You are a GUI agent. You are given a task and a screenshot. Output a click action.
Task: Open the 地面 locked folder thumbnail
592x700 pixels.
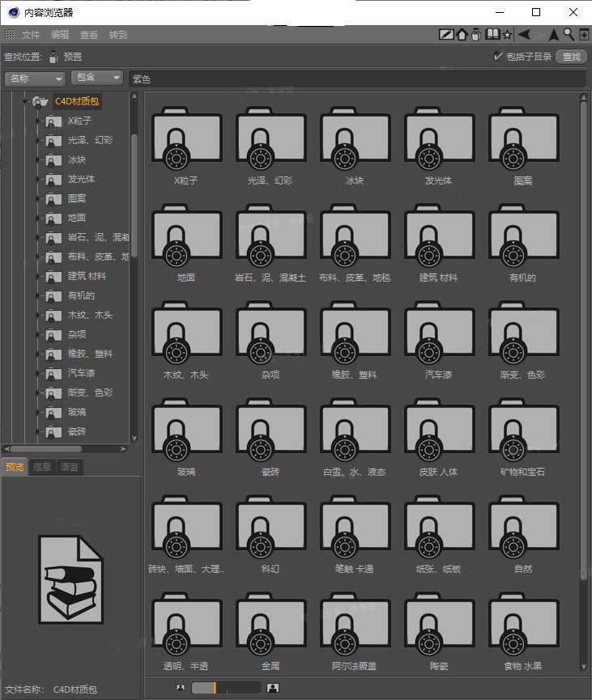[x=186, y=235]
